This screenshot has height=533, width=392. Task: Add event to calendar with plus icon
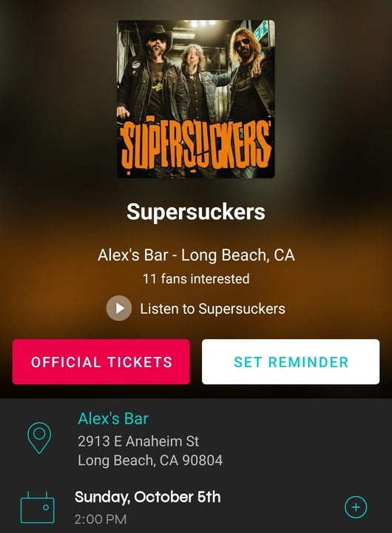coord(356,507)
